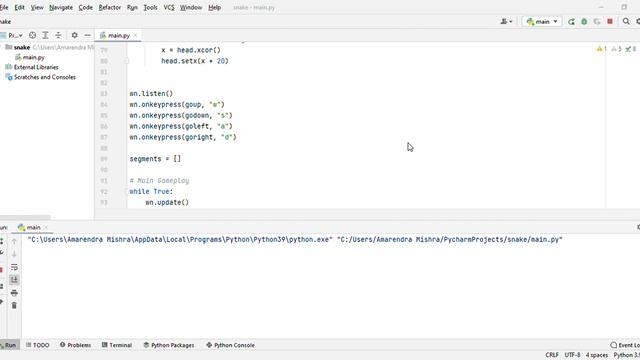The image size is (640, 360).
Task: Click 4 spaces indent setting
Action: pos(597,355)
